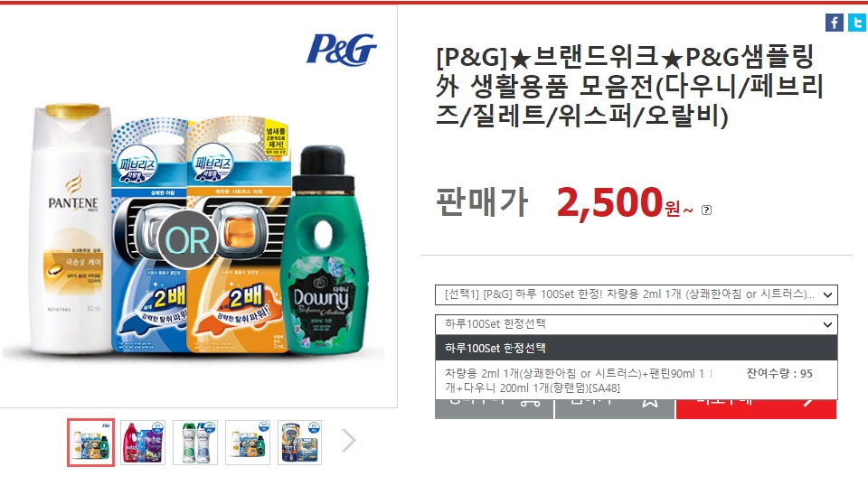Open fourth product set thumbnail
Image resolution: width=868 pixels, height=495 pixels.
point(248,443)
